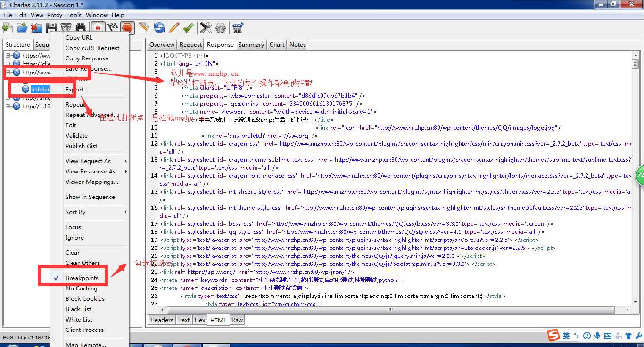Show the Hex view tab
Viewport: 644px width, 347px height.
click(200, 320)
